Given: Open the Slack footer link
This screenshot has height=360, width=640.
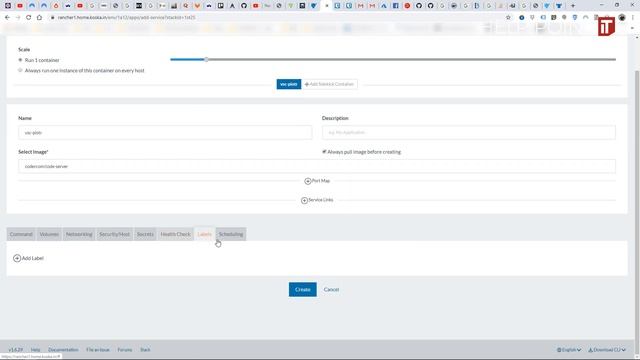Looking at the screenshot, I should coord(145,350).
